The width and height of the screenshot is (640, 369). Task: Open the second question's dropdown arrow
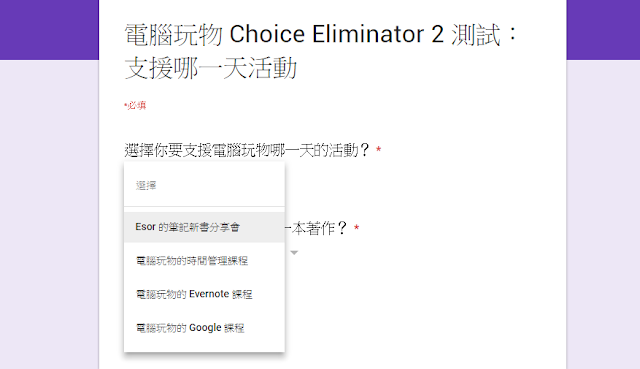[x=294, y=253]
